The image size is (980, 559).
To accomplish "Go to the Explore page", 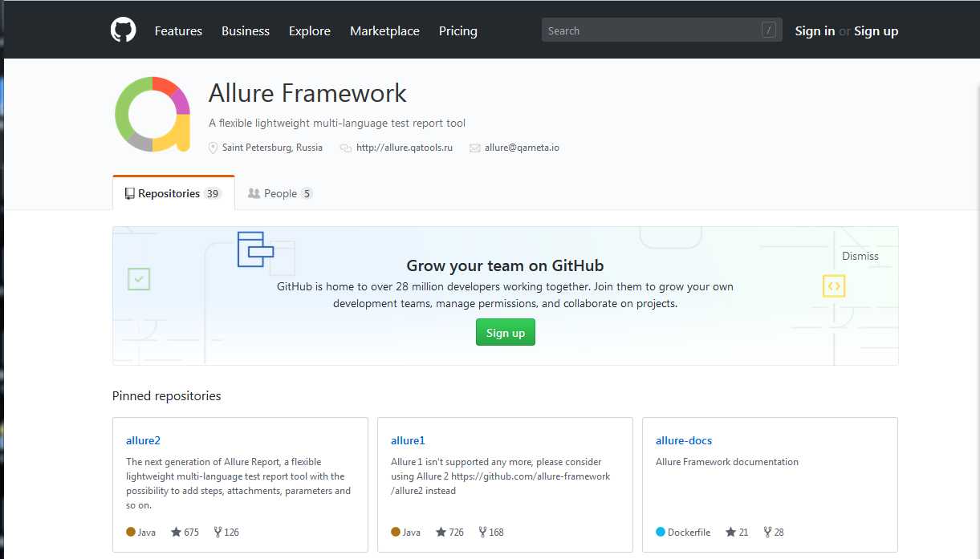I will pos(310,30).
